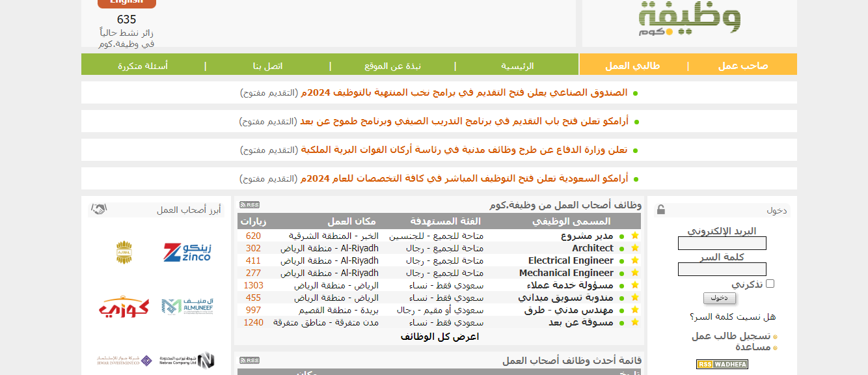Click the دخول login submit button
This screenshot has width=868, height=375.
tap(720, 298)
